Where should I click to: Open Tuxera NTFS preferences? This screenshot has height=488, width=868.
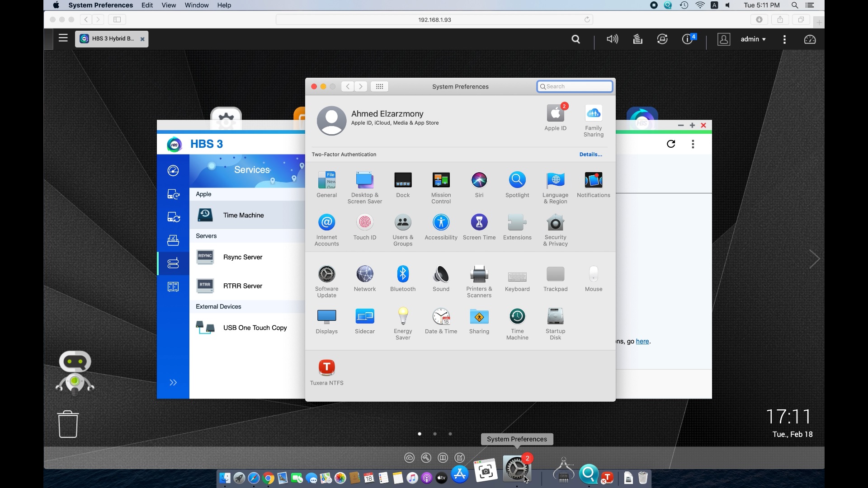(326, 373)
